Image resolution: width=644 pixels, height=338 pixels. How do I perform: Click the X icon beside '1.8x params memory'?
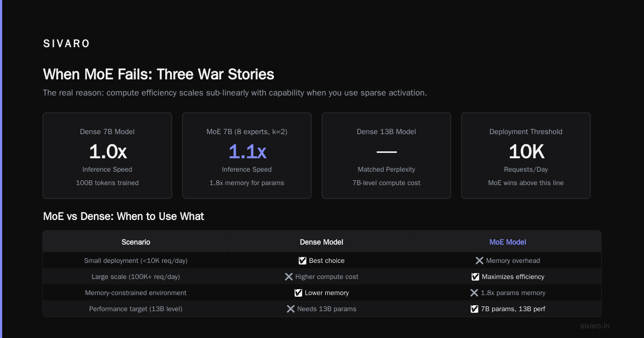click(x=474, y=293)
